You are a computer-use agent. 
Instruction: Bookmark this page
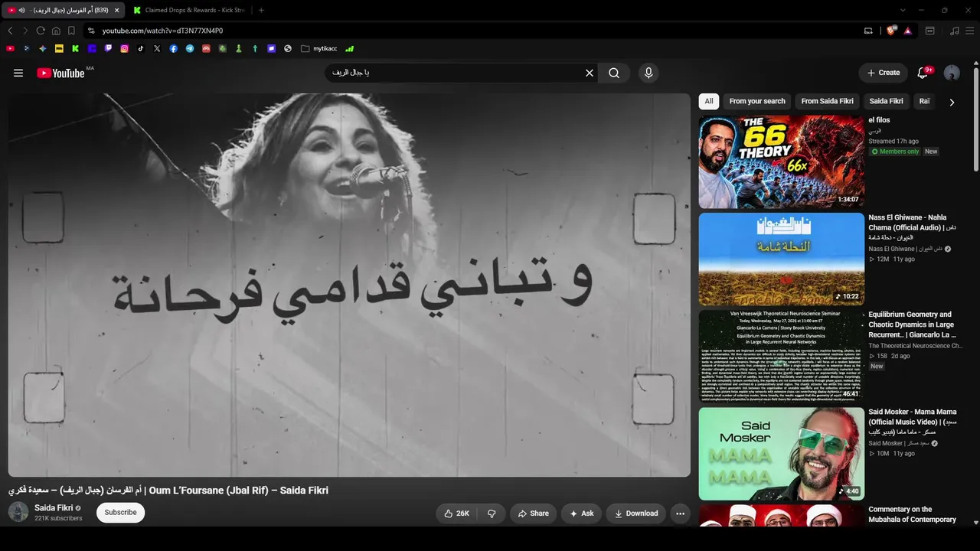(x=71, y=31)
